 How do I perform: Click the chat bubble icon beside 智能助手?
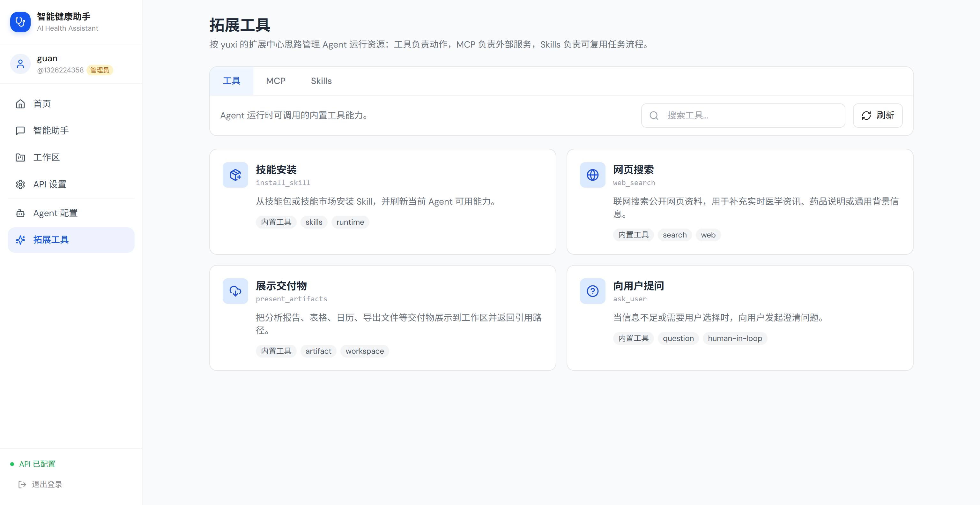click(20, 131)
